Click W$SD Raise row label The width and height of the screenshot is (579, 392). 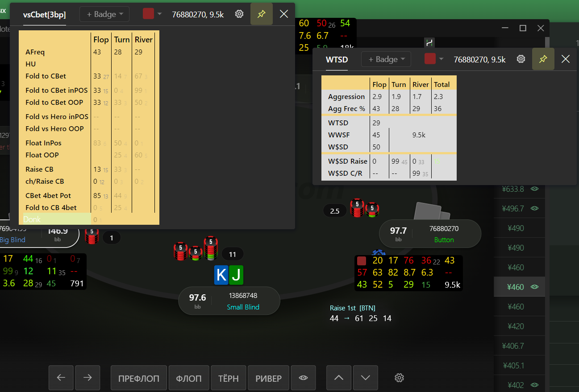tap(348, 161)
